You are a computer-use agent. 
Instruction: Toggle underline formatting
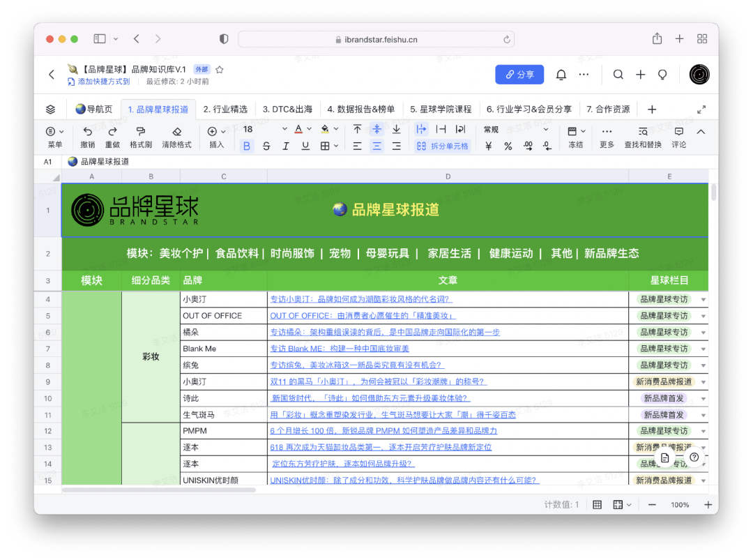tap(305, 146)
